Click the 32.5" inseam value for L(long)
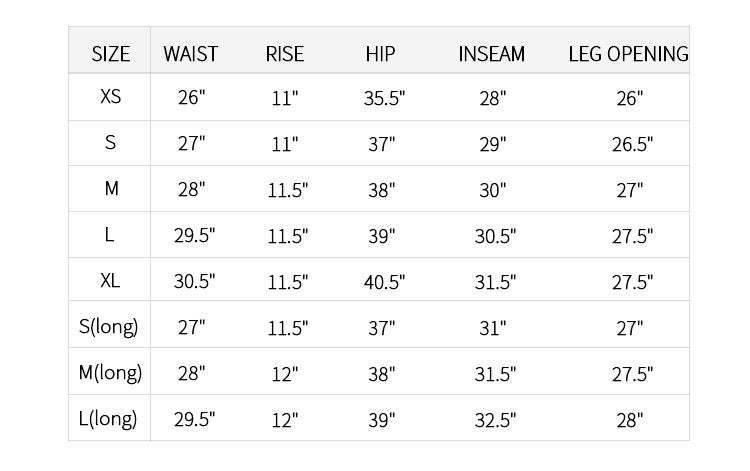 point(494,421)
